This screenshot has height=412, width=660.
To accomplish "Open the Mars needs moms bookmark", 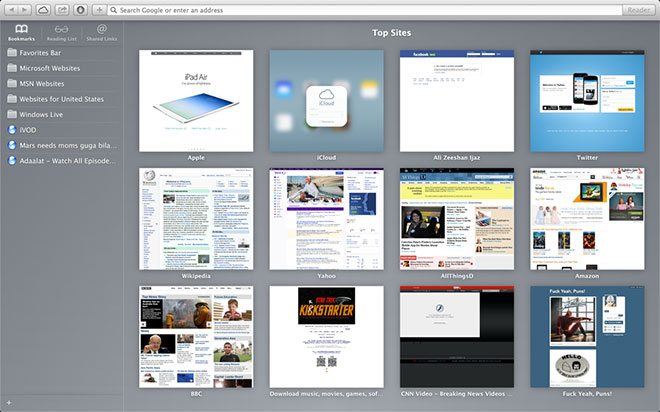I will [62, 145].
